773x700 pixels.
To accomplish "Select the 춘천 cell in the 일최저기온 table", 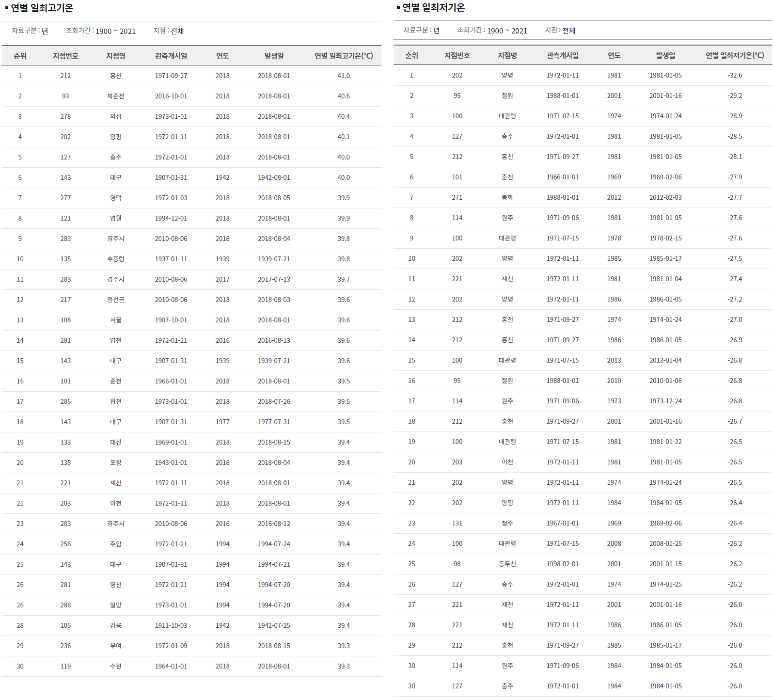I will point(507,177).
